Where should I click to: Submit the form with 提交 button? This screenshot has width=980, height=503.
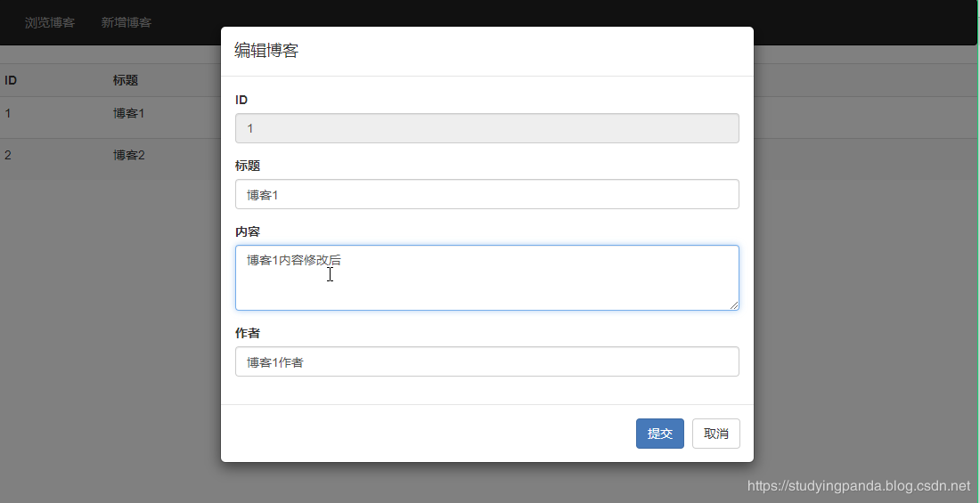click(659, 434)
